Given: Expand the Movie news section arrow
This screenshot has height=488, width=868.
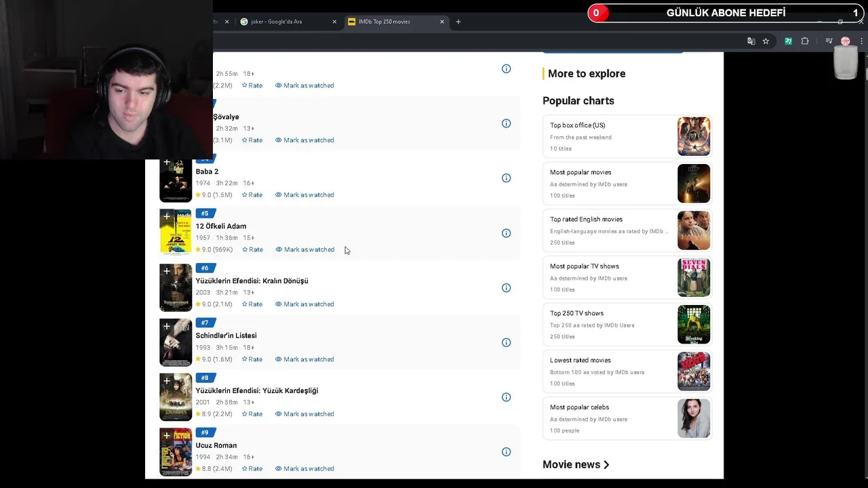Looking at the screenshot, I should (x=606, y=465).
